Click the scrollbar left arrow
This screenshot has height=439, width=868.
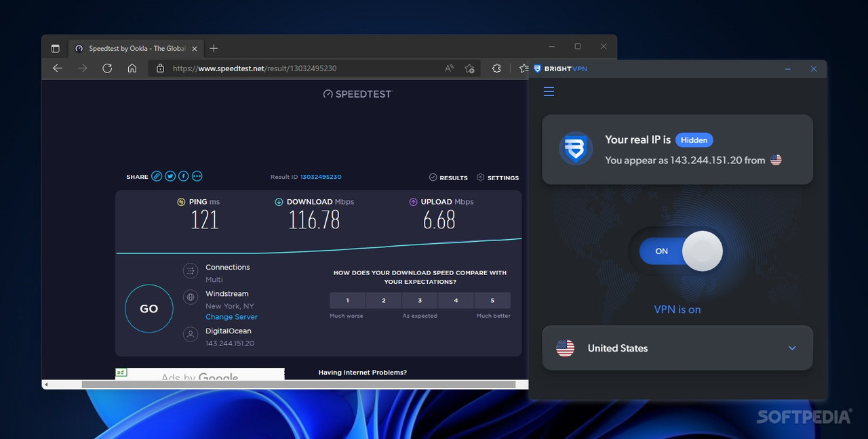click(x=45, y=385)
